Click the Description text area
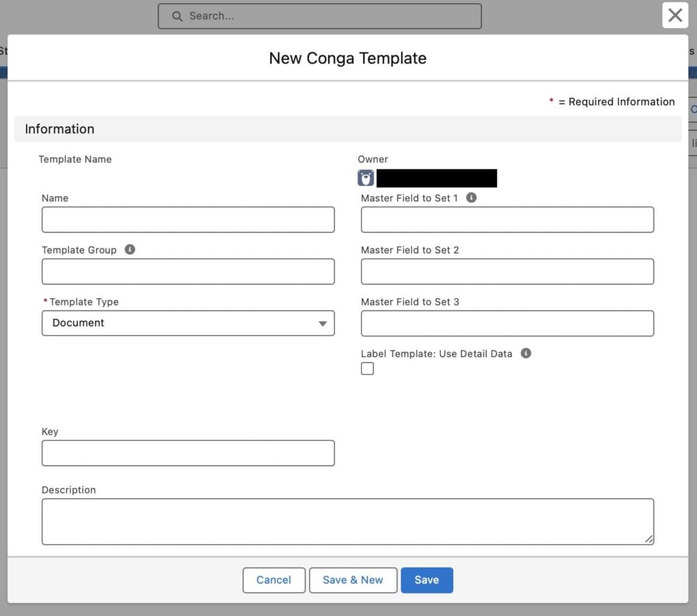 [347, 521]
